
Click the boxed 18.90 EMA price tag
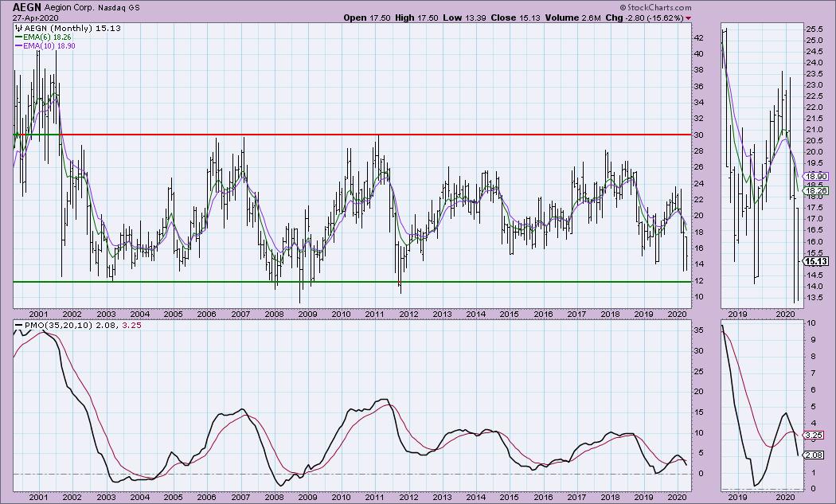pyautogui.click(x=816, y=177)
